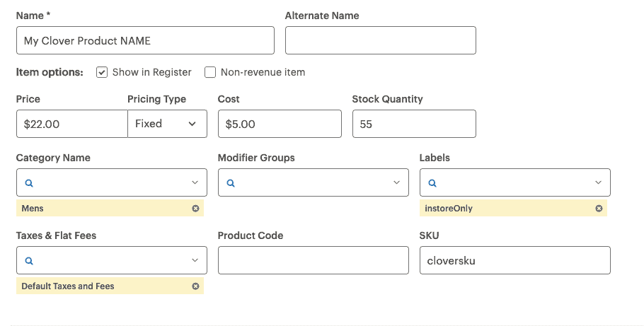Open the Pricing Type dropdown
The height and width of the screenshot is (326, 644).
[167, 124]
